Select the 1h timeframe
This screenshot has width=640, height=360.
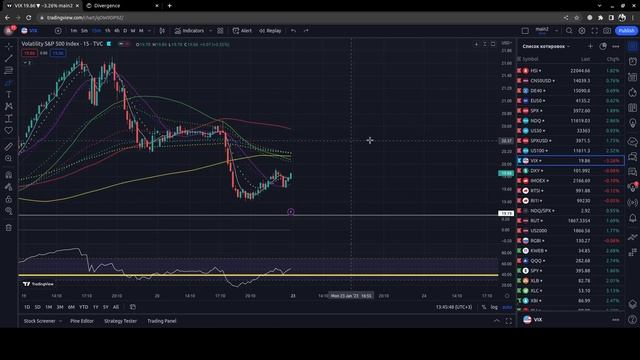[108, 31]
